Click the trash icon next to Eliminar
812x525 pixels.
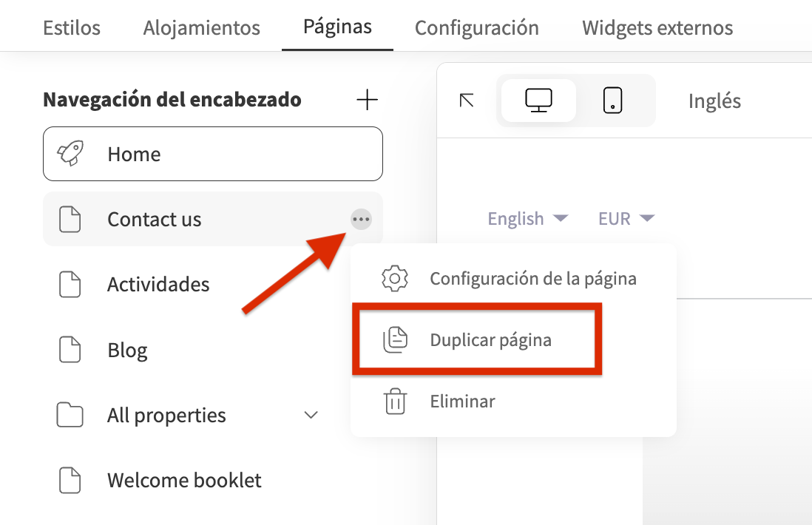[x=395, y=402]
